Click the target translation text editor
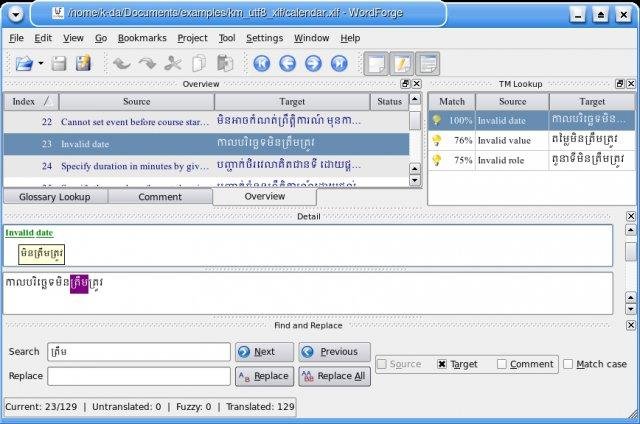 coord(308,293)
